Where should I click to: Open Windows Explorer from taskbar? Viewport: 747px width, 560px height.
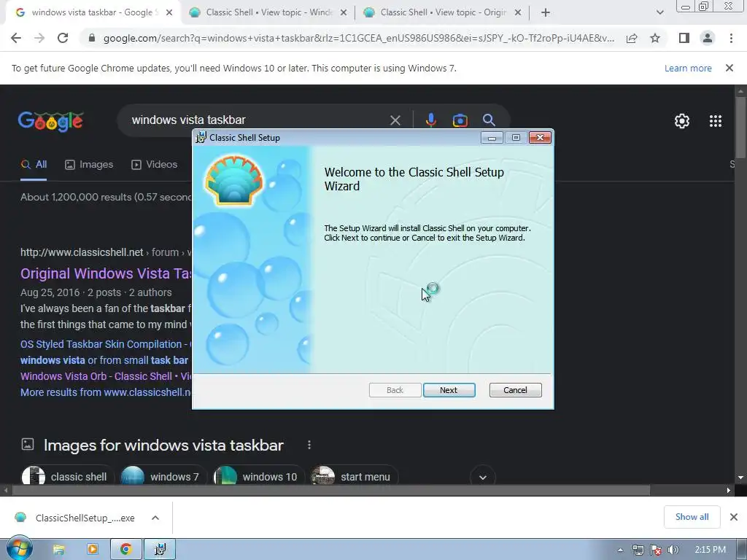(58, 550)
